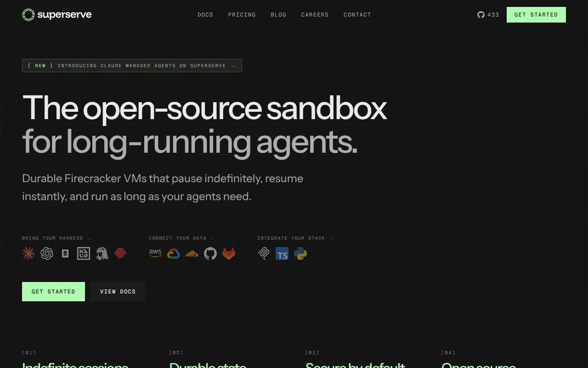
Task: Open the Claude Managed Agents announcement banner
Action: coord(132,66)
